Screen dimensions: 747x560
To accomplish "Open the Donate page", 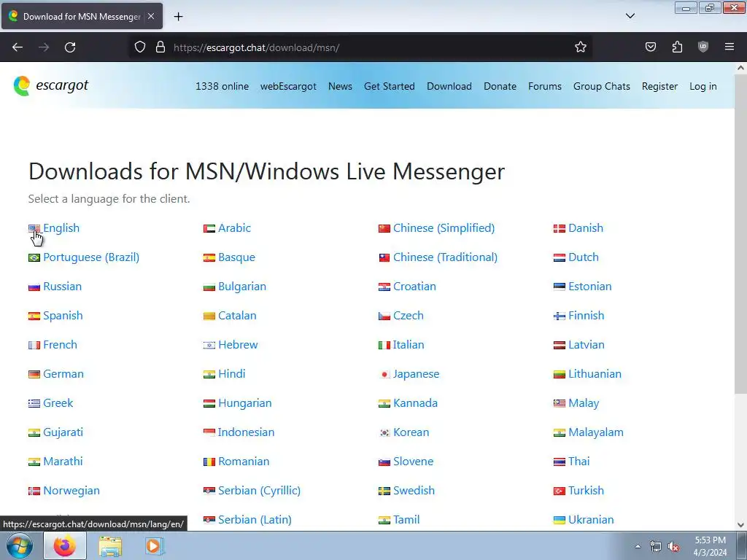I will tap(500, 86).
